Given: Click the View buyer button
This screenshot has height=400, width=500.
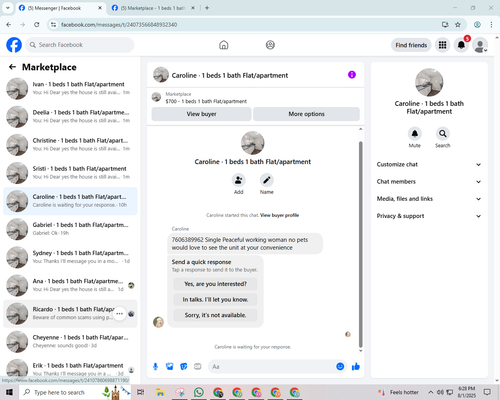Looking at the screenshot, I should (x=201, y=114).
